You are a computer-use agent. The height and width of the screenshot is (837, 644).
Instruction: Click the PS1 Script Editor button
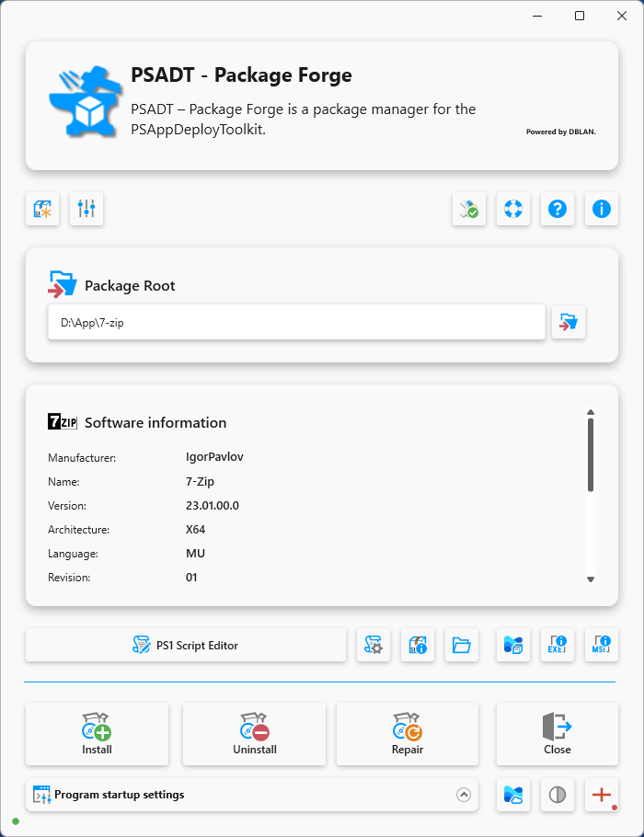pyautogui.click(x=186, y=646)
